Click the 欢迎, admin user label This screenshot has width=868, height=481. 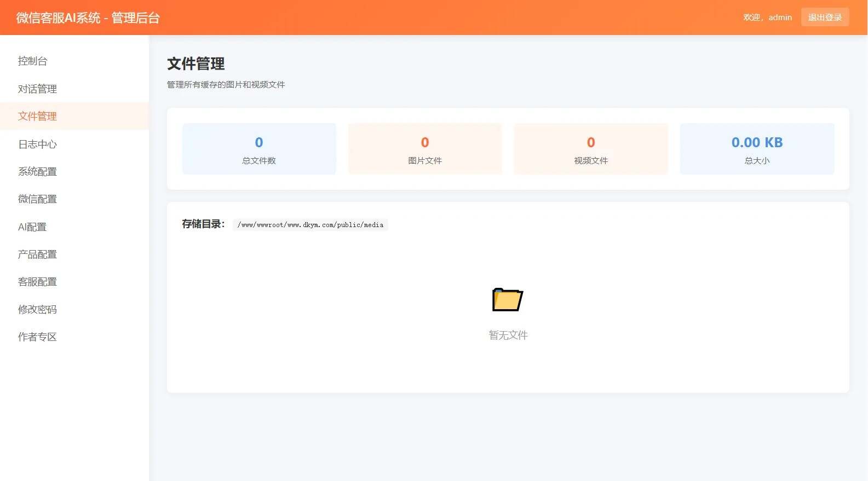(767, 18)
